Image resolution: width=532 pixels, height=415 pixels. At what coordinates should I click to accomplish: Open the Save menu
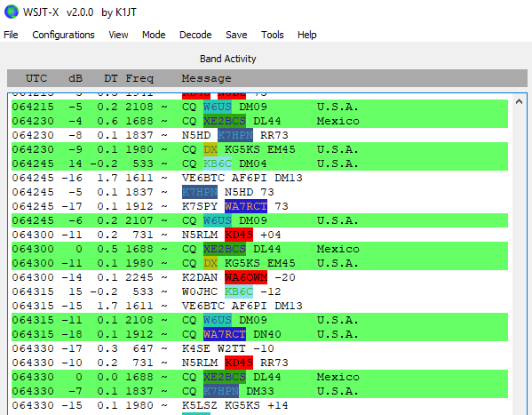click(236, 35)
